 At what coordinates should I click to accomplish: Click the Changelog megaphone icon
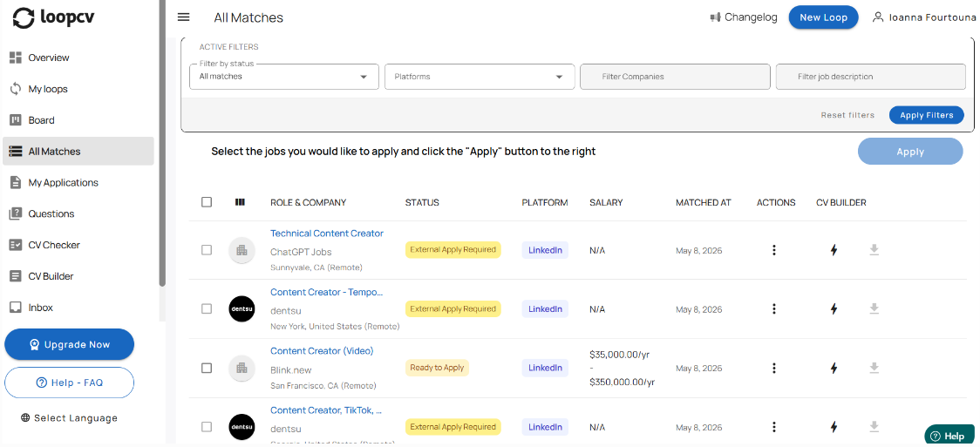tap(716, 17)
